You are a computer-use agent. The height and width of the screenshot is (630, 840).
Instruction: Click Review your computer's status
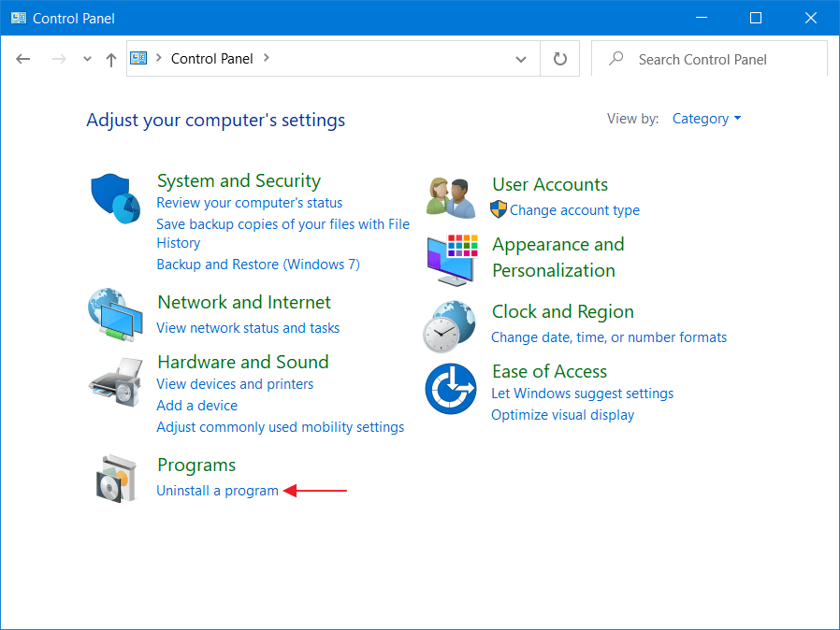click(249, 203)
